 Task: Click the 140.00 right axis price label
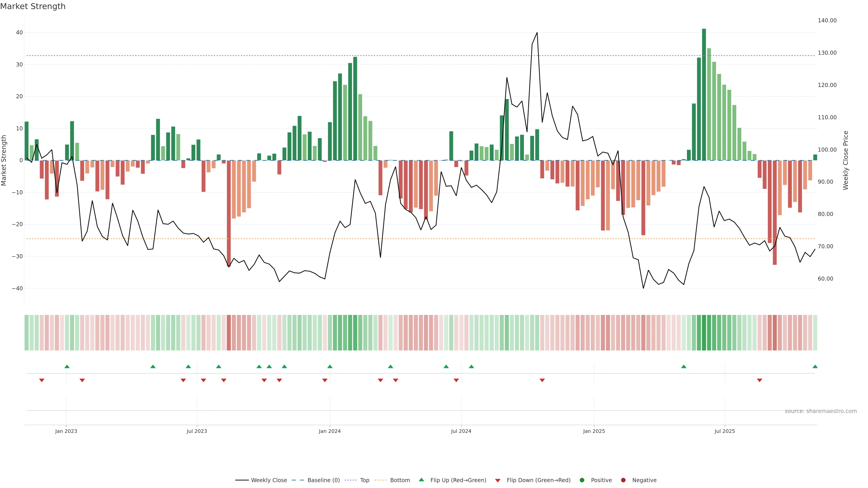[827, 21]
